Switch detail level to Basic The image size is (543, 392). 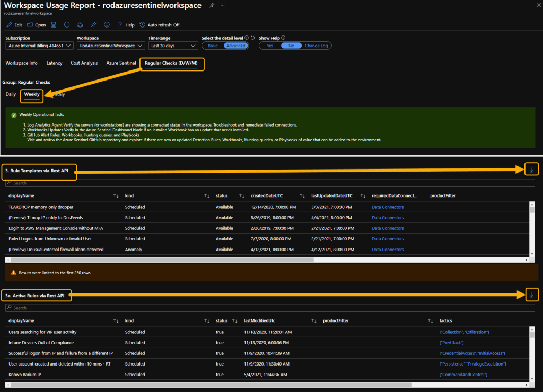(x=213, y=46)
